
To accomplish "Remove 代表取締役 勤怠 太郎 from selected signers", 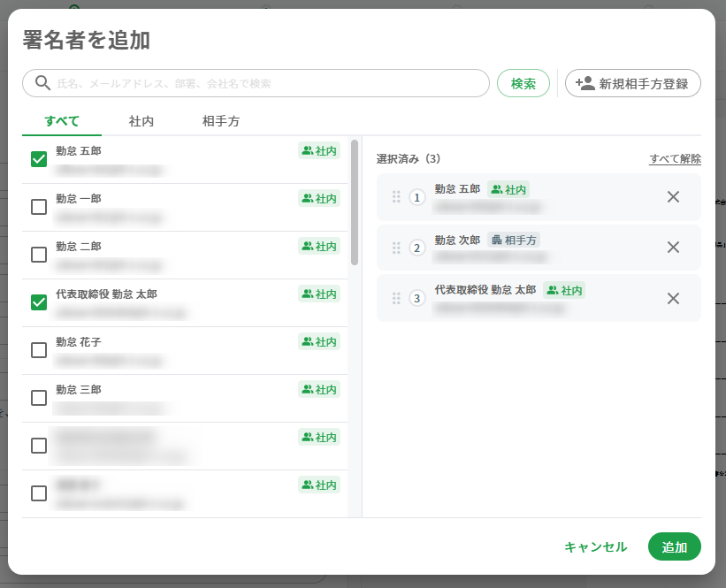I will 673,298.
